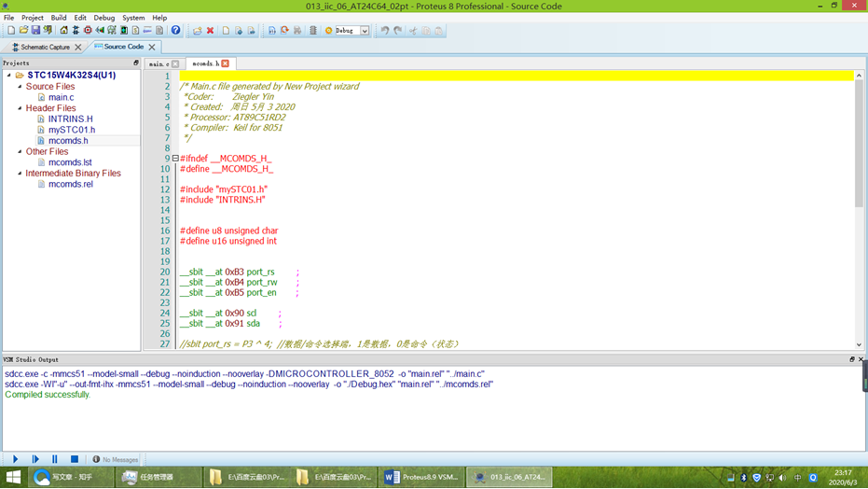868x489 pixels.
Task: Open the Build menu
Action: [59, 18]
